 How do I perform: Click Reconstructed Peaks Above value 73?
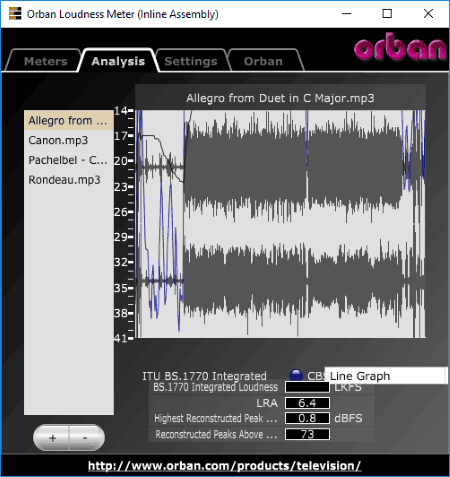pyautogui.click(x=307, y=434)
